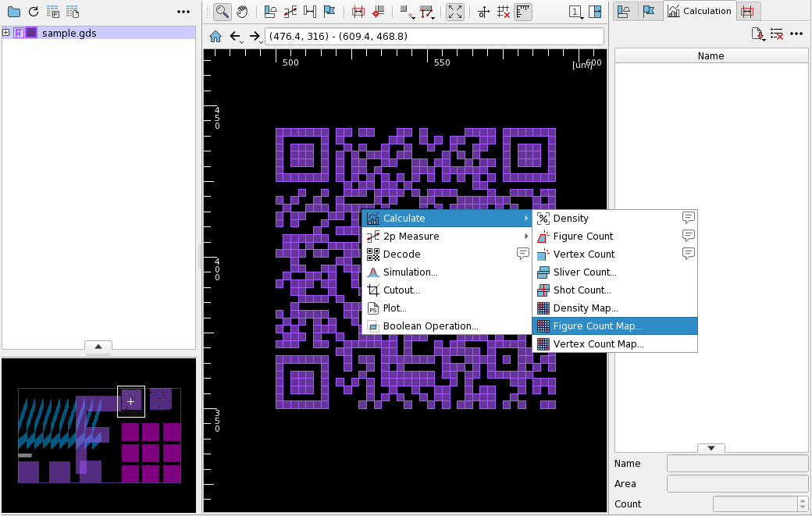Select Figure Count Map... in the submenu
812x516 pixels.
tap(615, 326)
